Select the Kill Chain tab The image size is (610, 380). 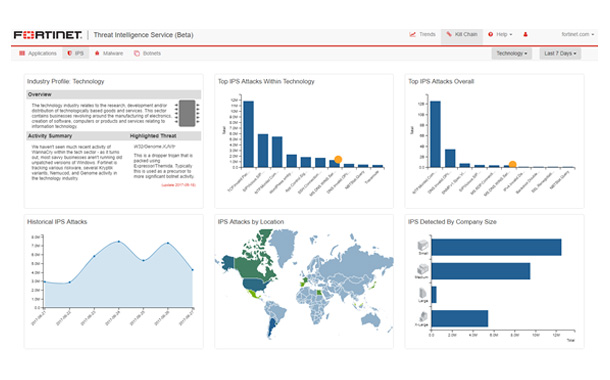(x=462, y=34)
